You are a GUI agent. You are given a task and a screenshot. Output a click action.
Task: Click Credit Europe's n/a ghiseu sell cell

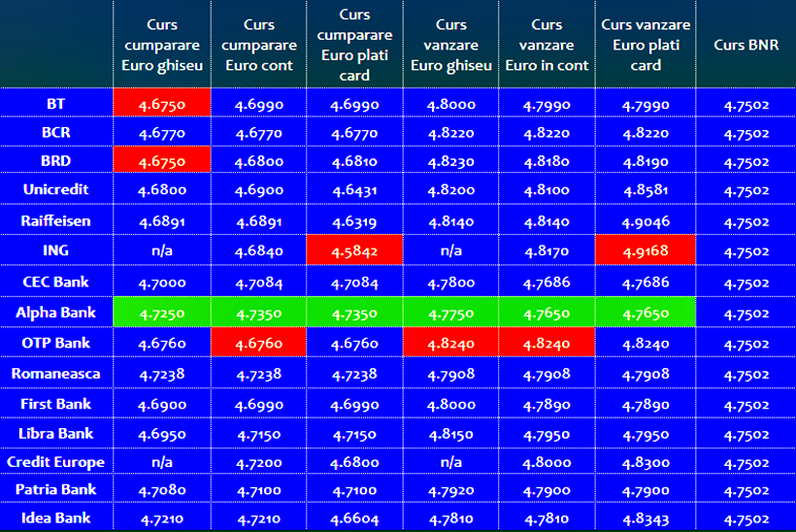450,462
